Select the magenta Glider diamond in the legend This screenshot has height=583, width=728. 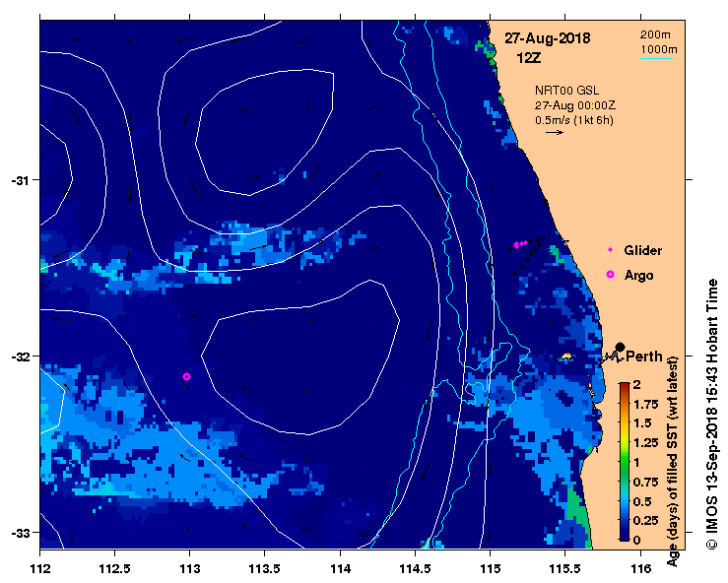(610, 250)
